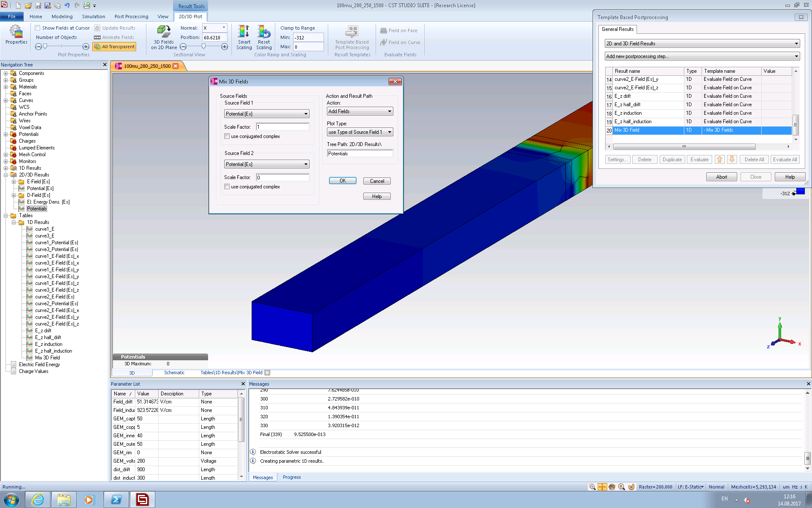
Task: Open Normal axis dropdown
Action: coord(215,28)
